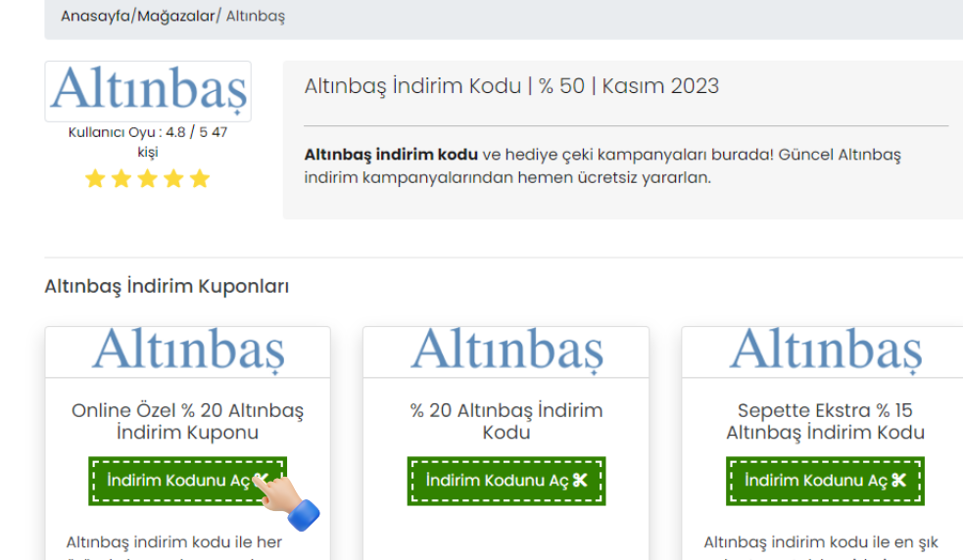Screen dimensions: 963x560
Task: Reveal code for Sepette Ekstra % 15 coupon
Action: 826,481
